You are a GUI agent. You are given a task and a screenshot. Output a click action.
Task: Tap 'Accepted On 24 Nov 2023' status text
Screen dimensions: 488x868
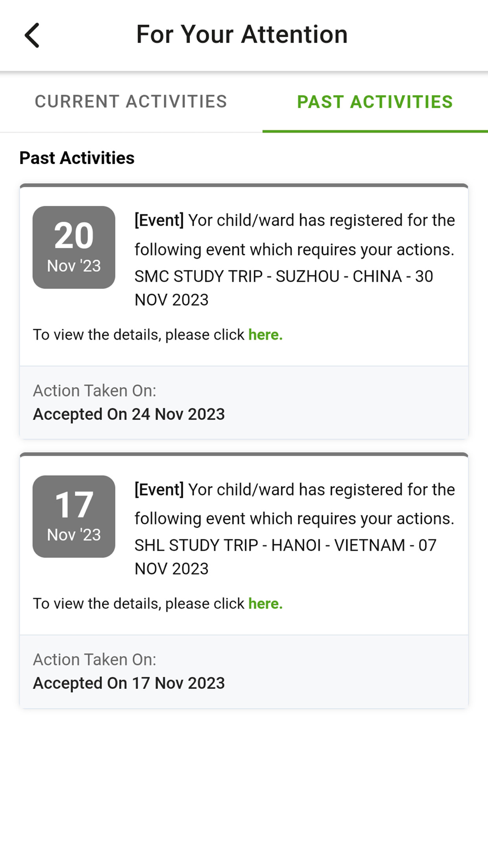point(129,414)
